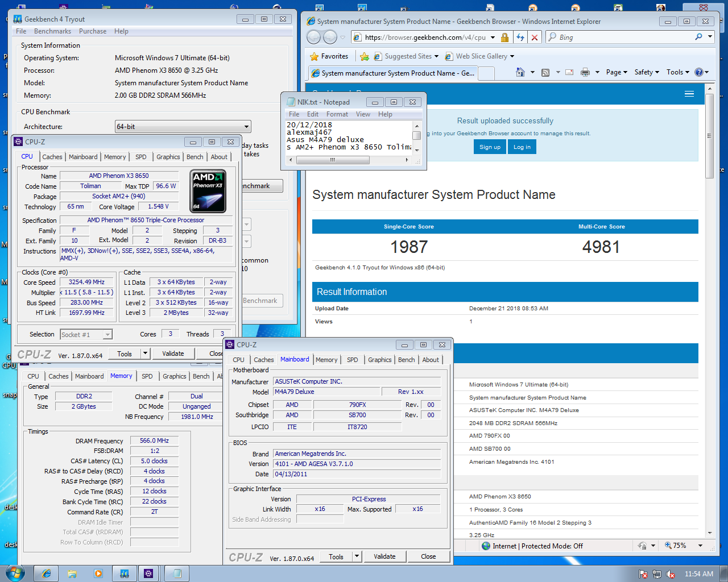
Task: Go forward in Internet Explorer
Action: pos(330,38)
